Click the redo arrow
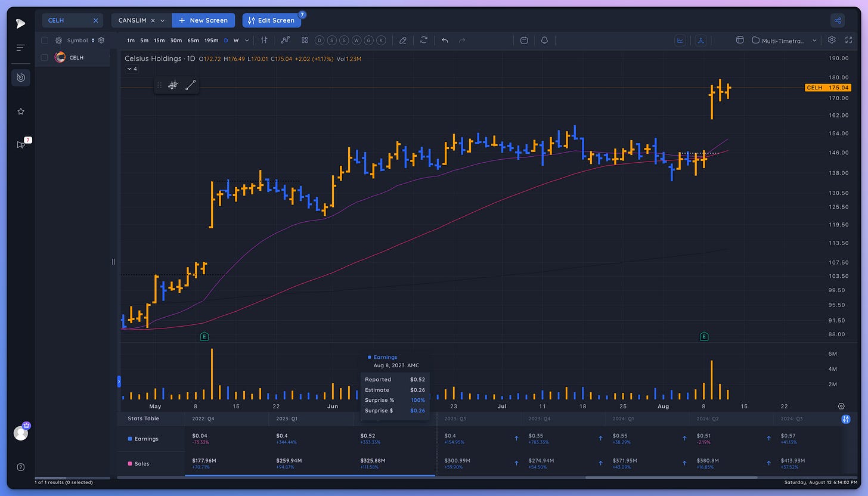This screenshot has height=496, width=868. 462,41
